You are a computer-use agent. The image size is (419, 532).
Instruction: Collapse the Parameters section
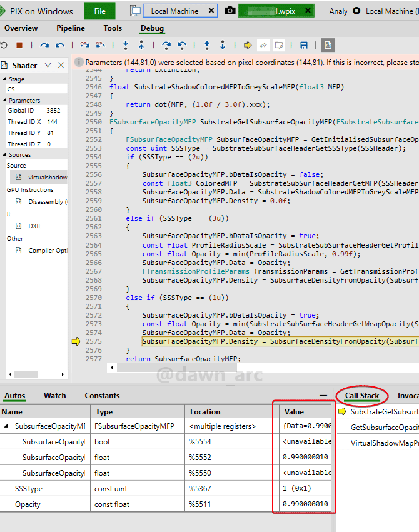4,100
